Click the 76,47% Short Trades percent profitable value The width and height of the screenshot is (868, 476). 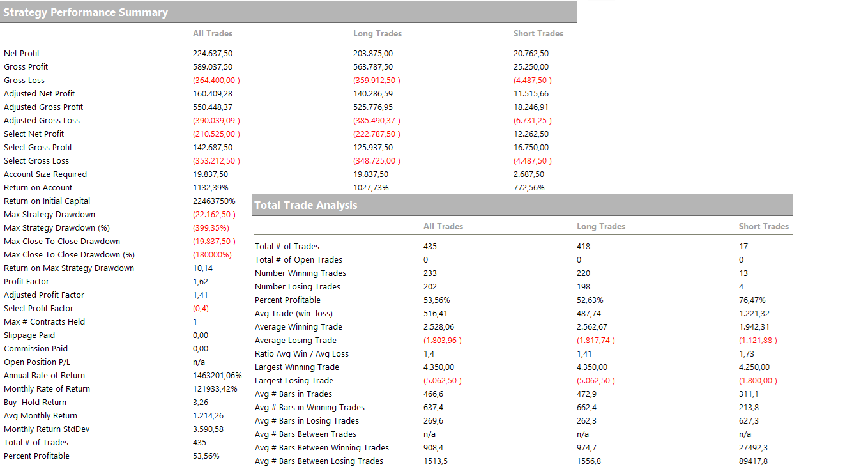[752, 300]
